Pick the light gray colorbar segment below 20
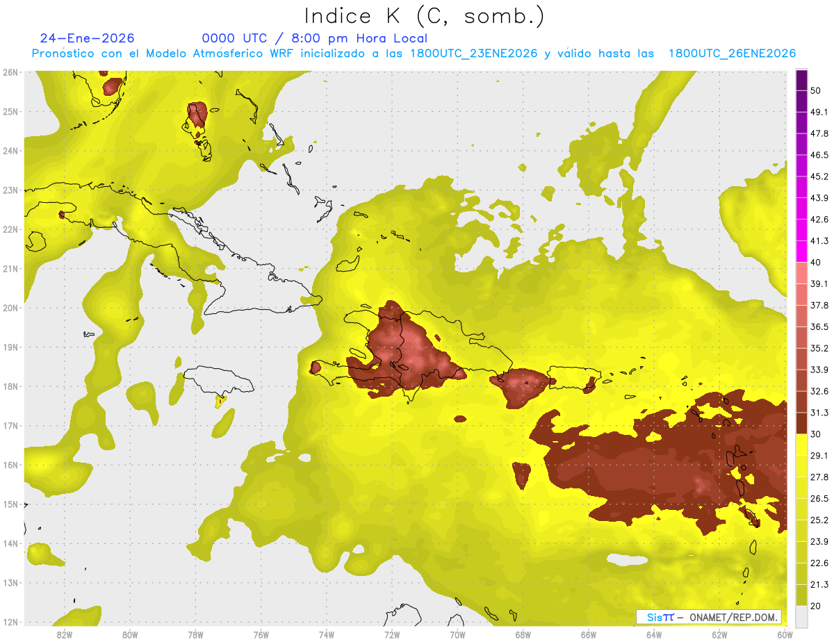This screenshot has height=644, width=834. tap(801, 616)
